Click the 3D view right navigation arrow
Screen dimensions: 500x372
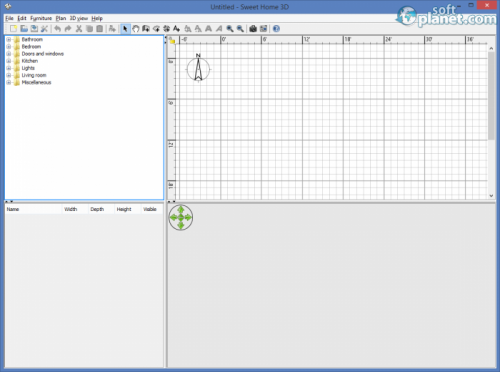coord(188,218)
